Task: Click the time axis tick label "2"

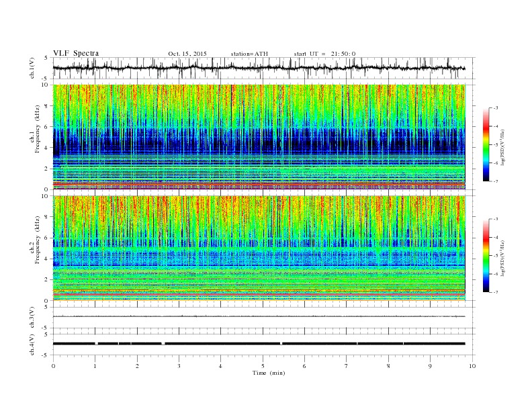Action: (x=137, y=366)
